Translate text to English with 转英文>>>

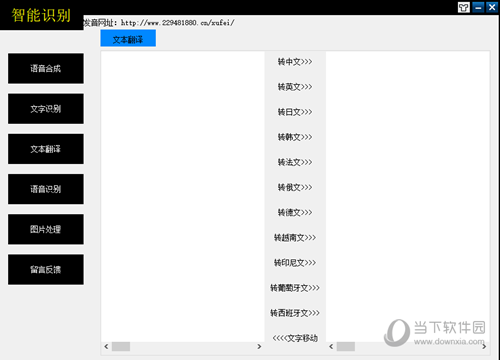(x=295, y=87)
